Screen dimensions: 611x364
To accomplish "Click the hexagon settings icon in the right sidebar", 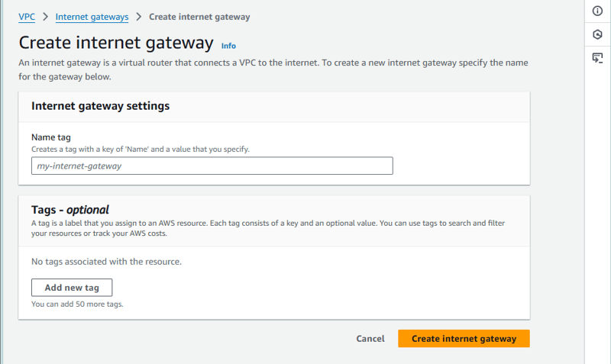I will click(x=597, y=34).
